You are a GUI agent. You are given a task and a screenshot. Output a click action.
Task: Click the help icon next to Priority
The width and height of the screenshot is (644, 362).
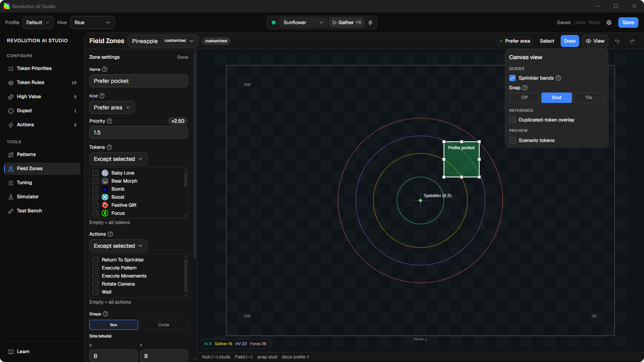tap(109, 121)
